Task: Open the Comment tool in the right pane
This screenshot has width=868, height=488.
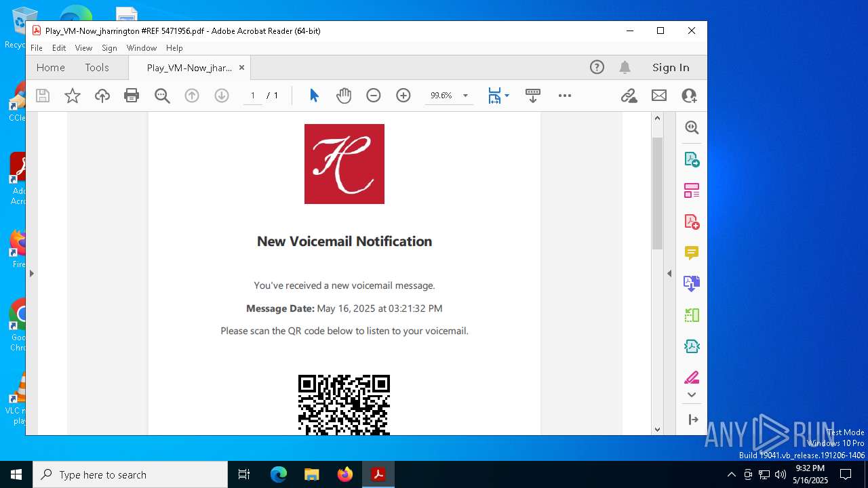Action: tap(692, 253)
